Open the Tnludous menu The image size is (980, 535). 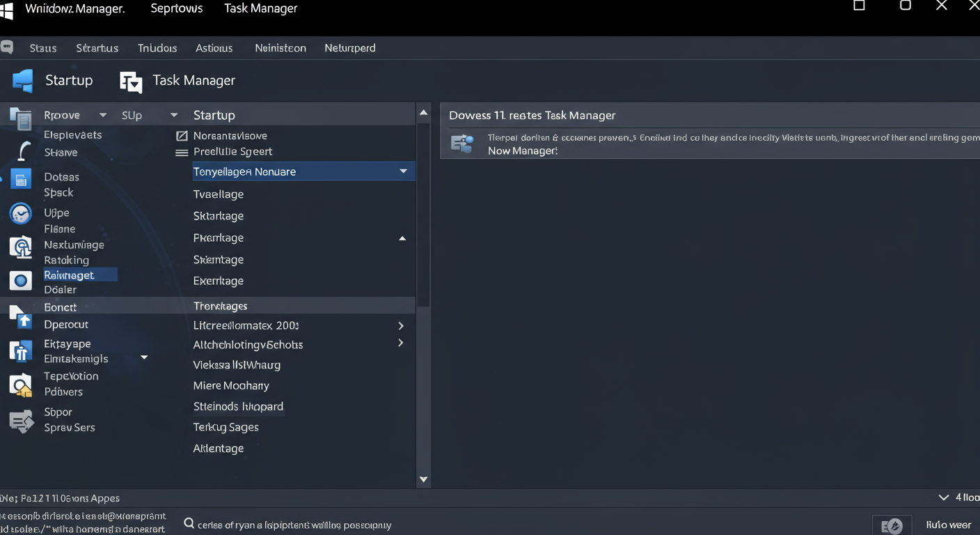tap(157, 48)
